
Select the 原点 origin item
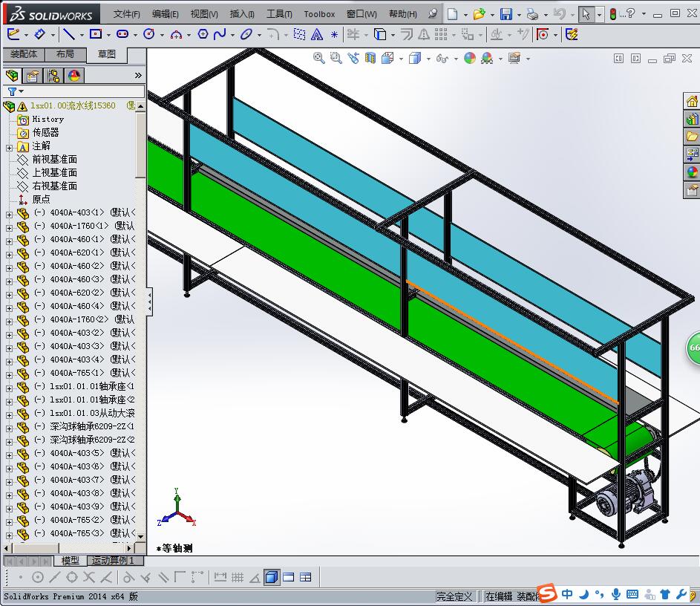tap(41, 199)
